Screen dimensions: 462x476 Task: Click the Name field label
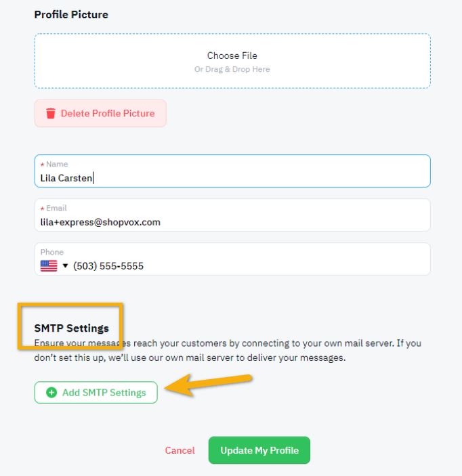click(57, 165)
